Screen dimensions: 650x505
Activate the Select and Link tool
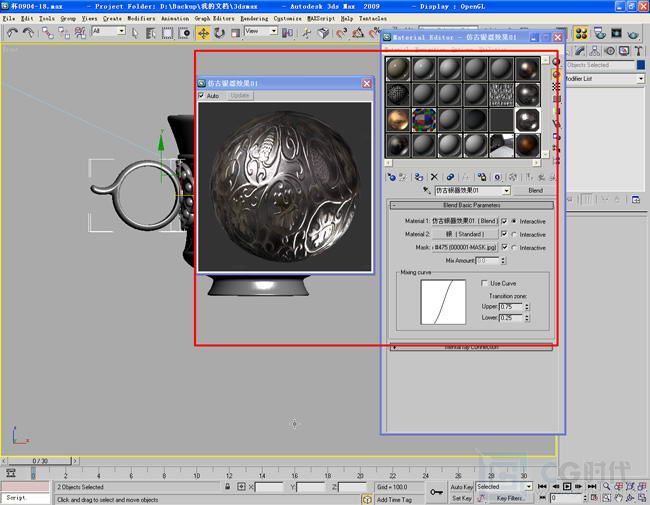click(47, 33)
